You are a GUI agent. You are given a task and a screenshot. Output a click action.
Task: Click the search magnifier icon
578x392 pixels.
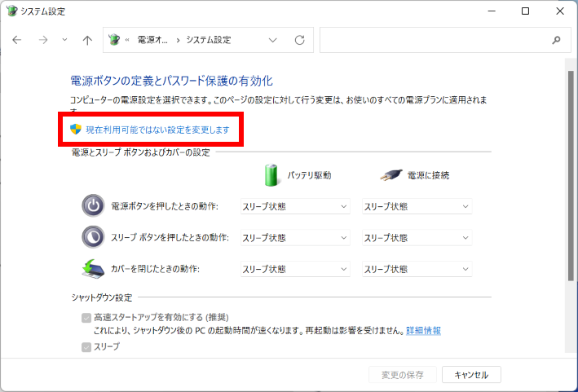pos(556,40)
